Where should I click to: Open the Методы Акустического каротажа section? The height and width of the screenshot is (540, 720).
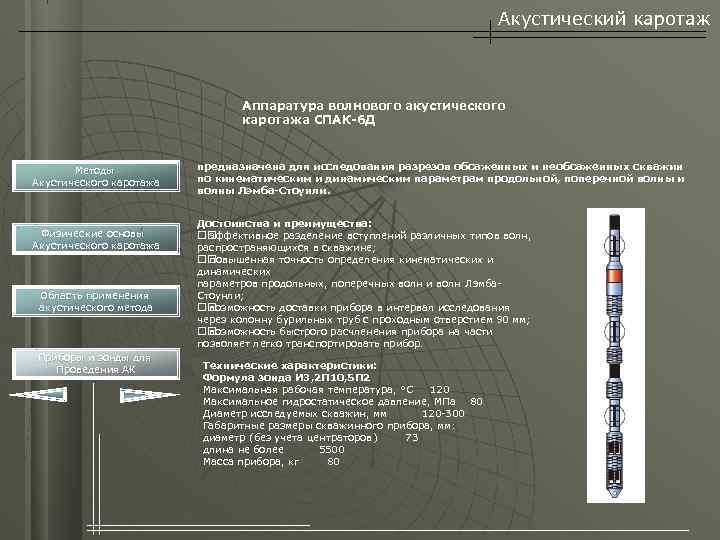(96, 176)
